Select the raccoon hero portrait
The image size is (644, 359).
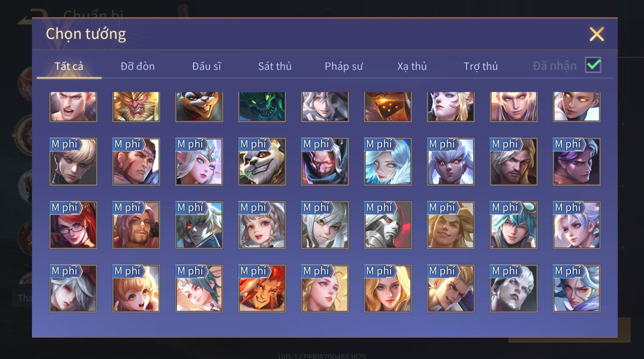pyautogui.click(x=199, y=107)
